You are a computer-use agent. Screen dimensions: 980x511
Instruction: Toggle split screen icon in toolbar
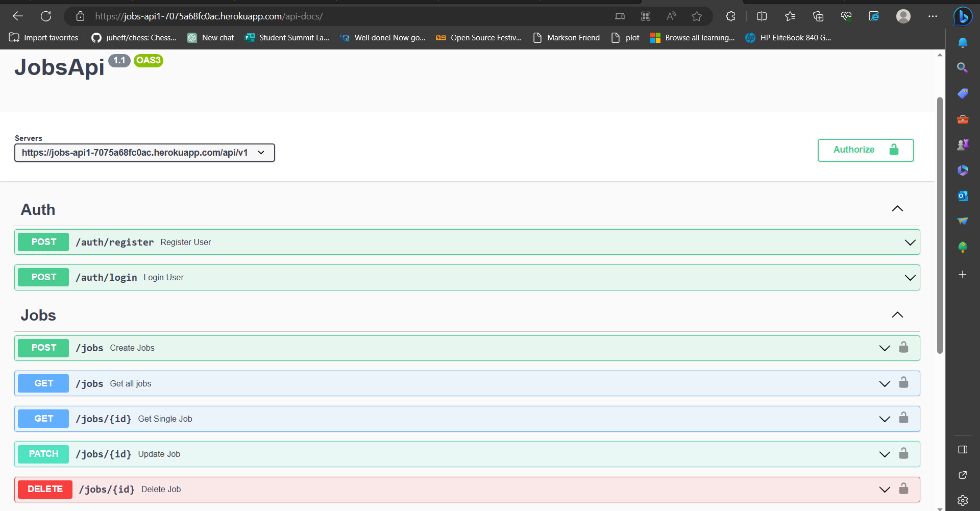click(x=762, y=16)
